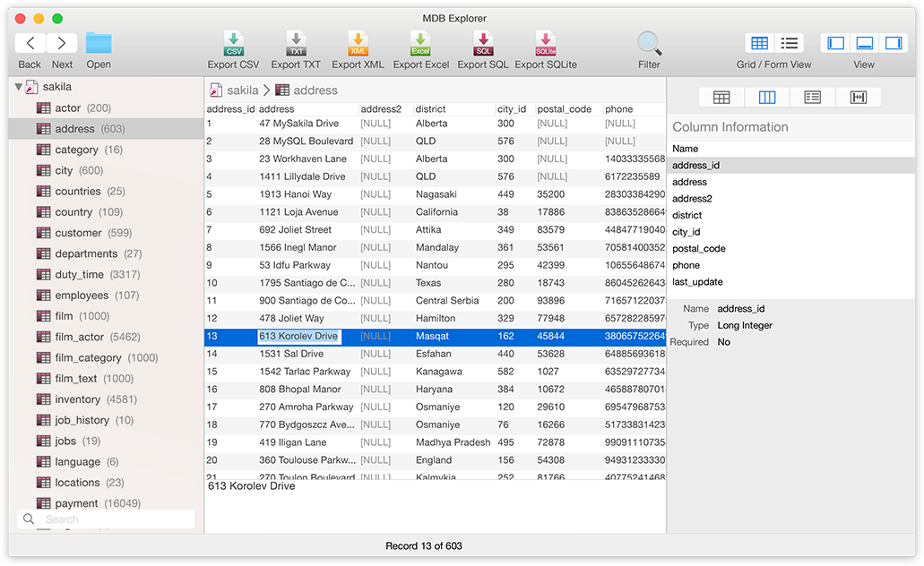Open a database with the folder icon
924x566 pixels.
tap(99, 43)
